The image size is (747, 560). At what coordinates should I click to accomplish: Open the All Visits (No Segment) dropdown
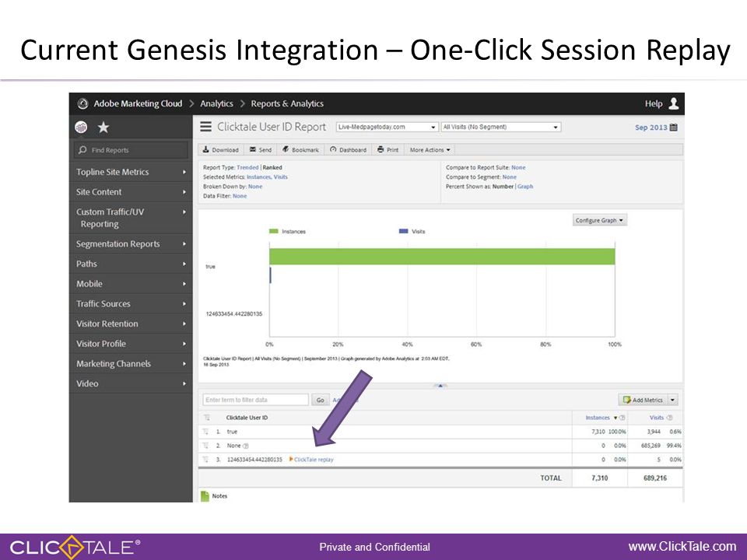(x=500, y=127)
